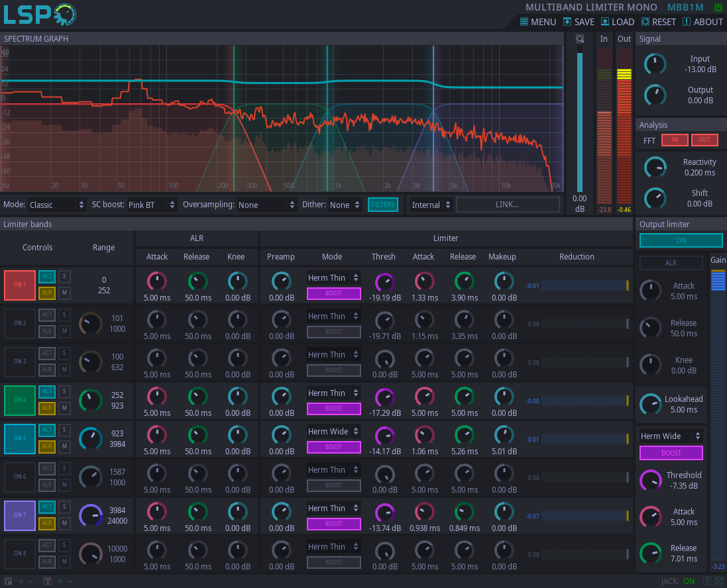
Task: Click band 5 Makeup knob at 5.01 dB
Action: (504, 435)
